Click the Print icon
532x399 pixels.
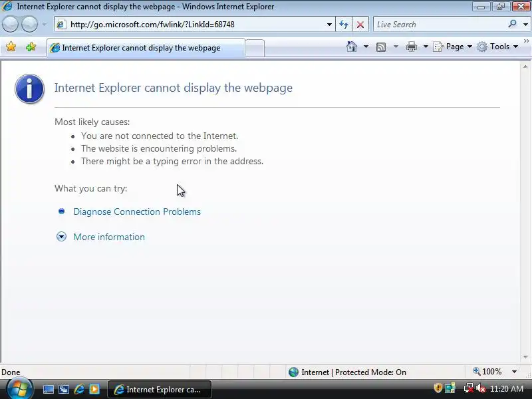411,47
